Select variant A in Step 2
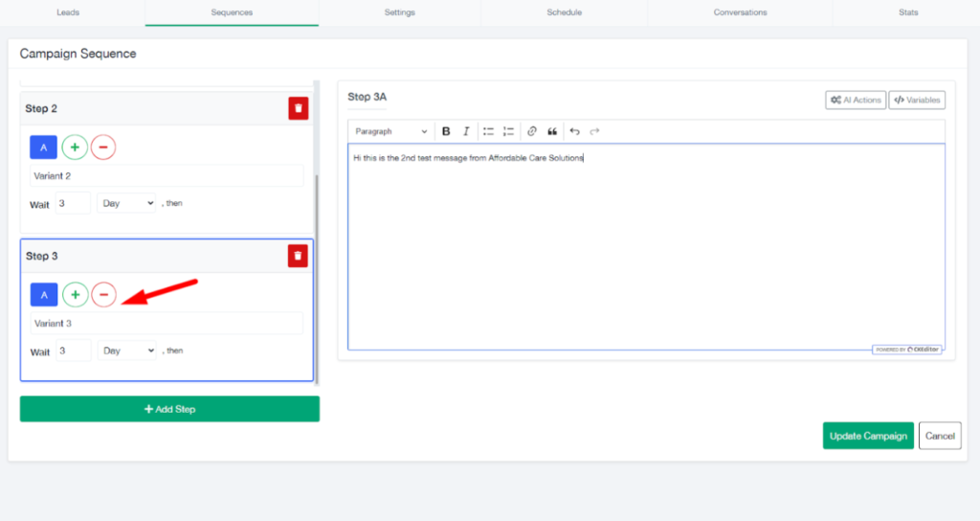The image size is (980, 521). point(43,147)
